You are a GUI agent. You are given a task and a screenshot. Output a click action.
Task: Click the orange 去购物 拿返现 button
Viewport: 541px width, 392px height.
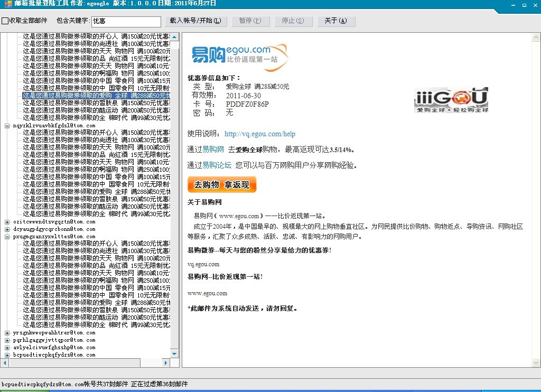[x=222, y=184]
